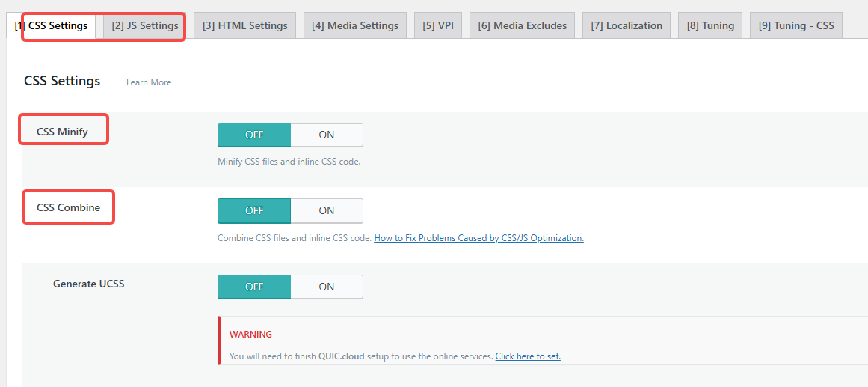868x387 pixels.
Task: Set CSS Combine to OFF
Action: [254, 210]
